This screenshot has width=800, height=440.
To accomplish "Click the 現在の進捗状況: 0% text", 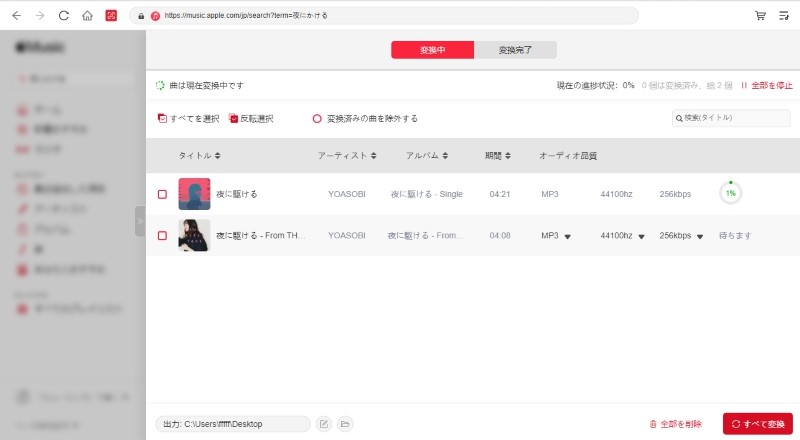I will pos(595,85).
